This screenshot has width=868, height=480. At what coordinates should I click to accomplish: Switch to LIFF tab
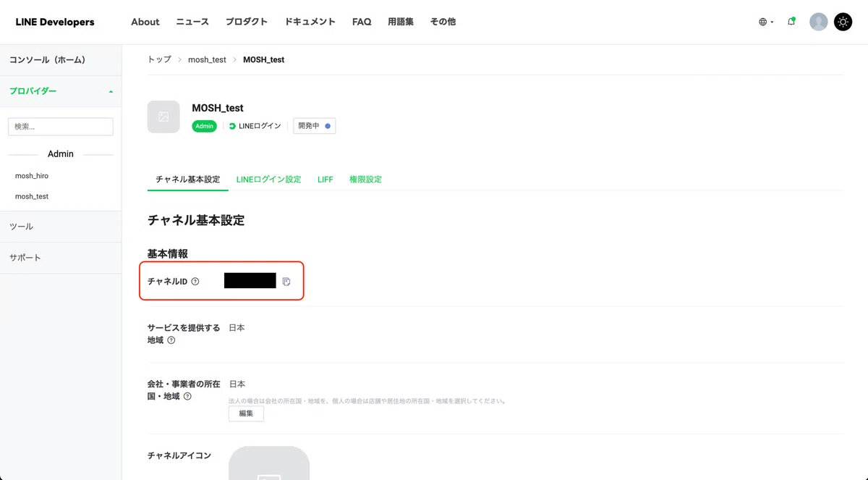point(325,179)
